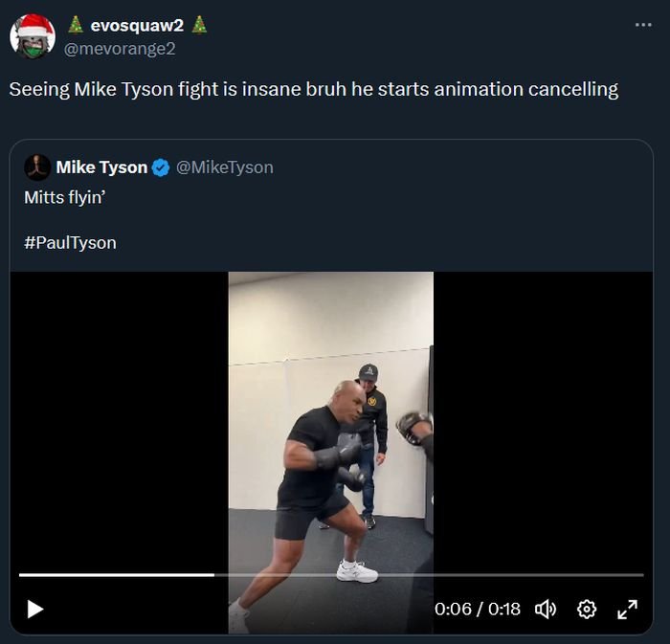670x644 pixels.
Task: Open the evosquaw2 display name link
Action: (x=137, y=26)
